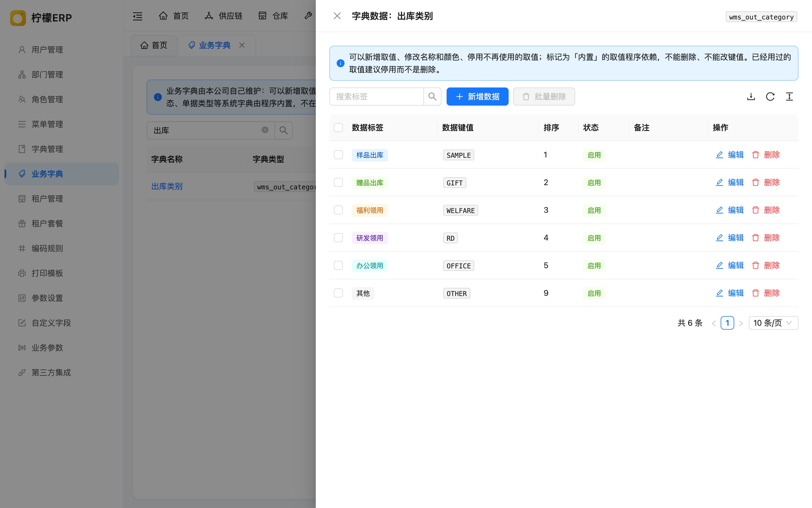Screen dimensions: 812x508
Task: Refresh the dictionary data table
Action: tap(770, 97)
